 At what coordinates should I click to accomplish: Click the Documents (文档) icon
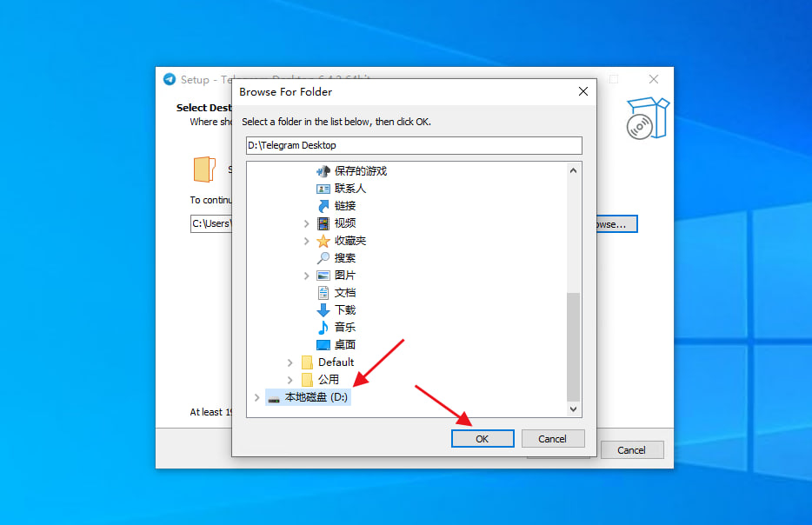323,293
